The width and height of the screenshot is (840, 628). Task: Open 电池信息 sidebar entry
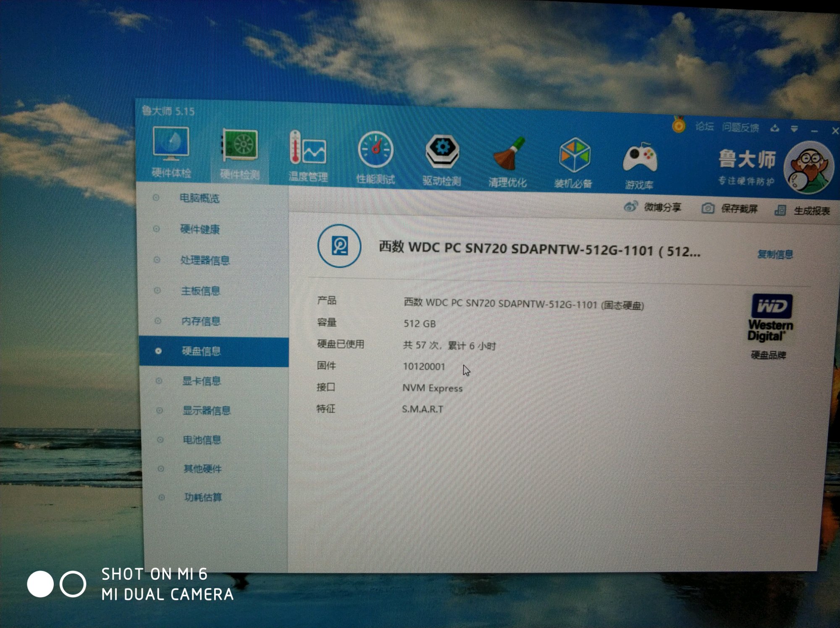pos(202,440)
